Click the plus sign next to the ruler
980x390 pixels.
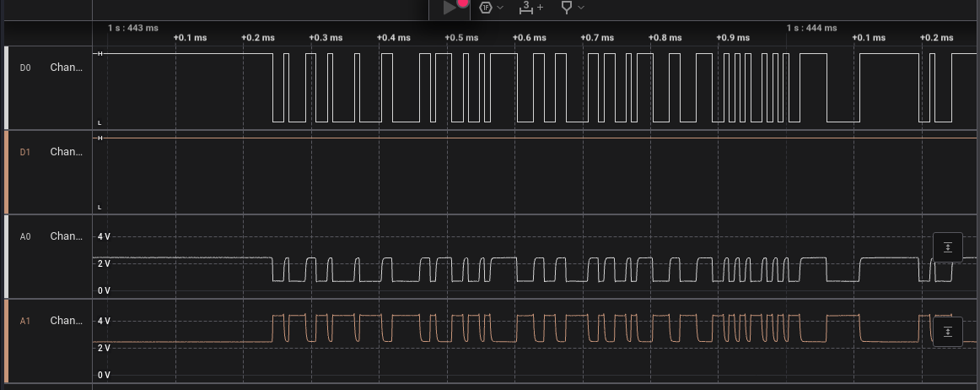[541, 8]
